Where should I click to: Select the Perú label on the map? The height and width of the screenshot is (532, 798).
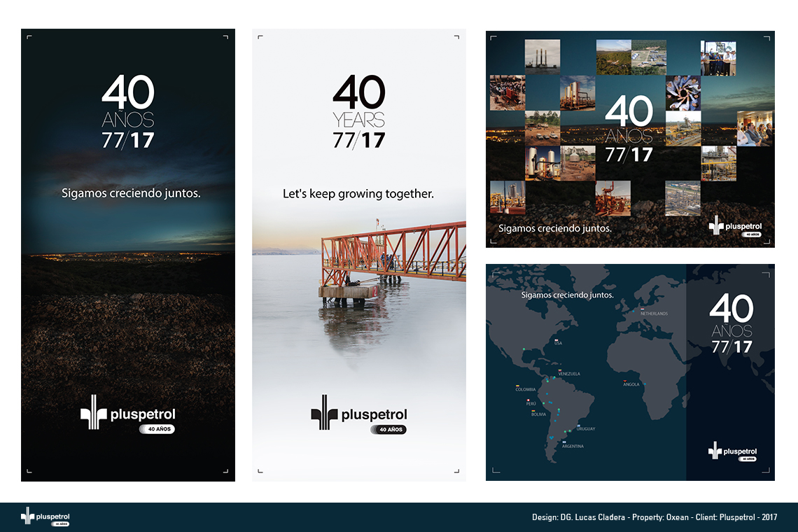531,404
